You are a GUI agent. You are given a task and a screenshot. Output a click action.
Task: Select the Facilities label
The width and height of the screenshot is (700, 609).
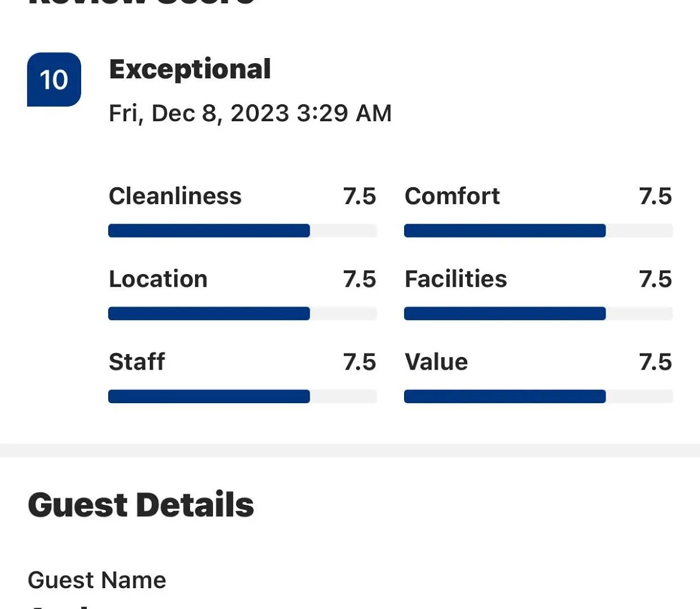456,279
